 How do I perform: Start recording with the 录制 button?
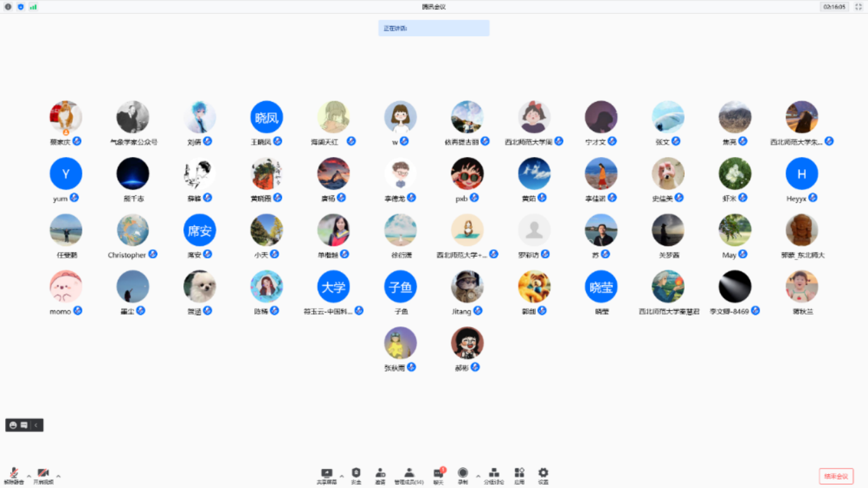[x=463, y=475]
